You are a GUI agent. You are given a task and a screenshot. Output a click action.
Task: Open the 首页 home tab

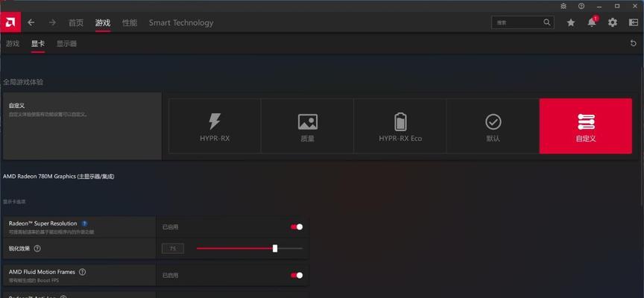pyautogui.click(x=75, y=23)
